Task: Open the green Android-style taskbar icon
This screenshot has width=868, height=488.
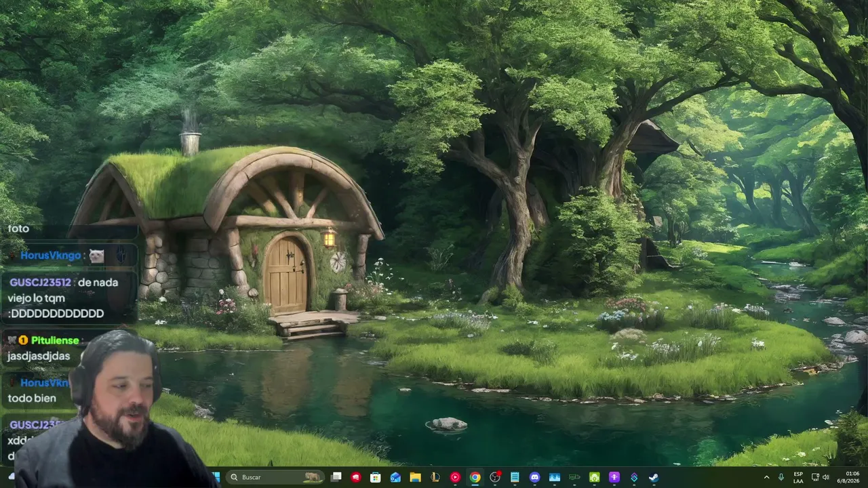Action: [x=594, y=477]
